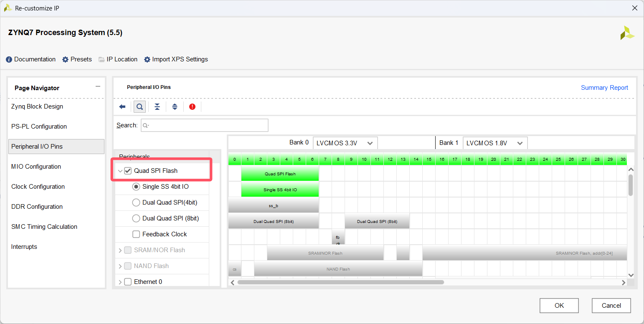The width and height of the screenshot is (644, 324).
Task: Check the Ethernet 0 checkbox
Action: [x=128, y=282]
